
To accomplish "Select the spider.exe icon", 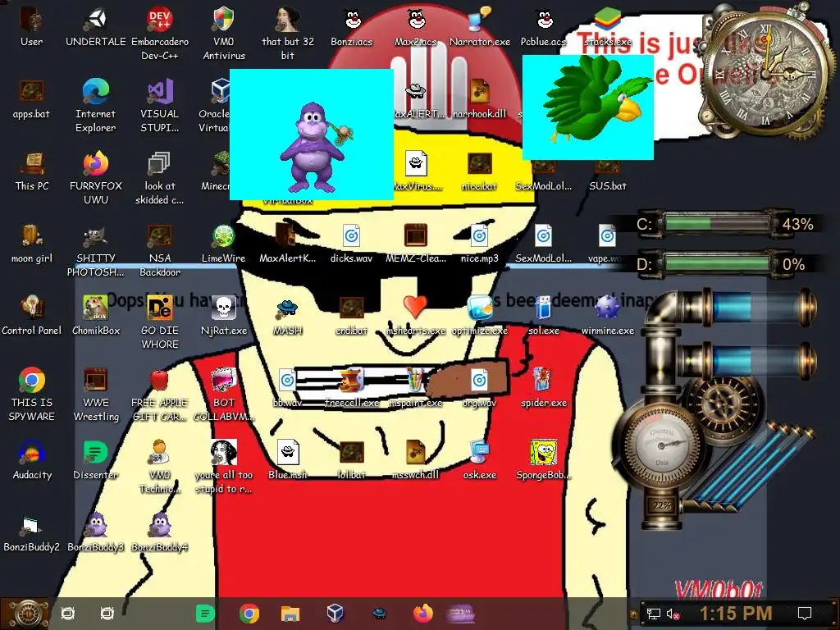I will (x=544, y=388).
